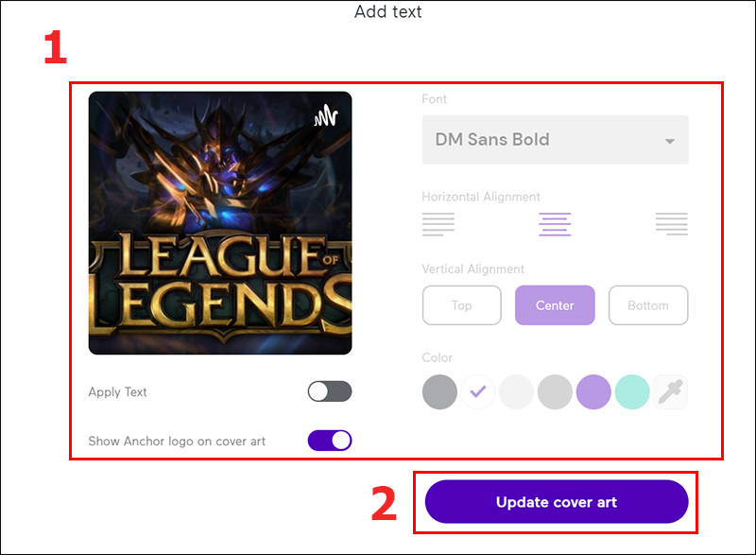756x555 pixels.
Task: Set vertical alignment to Center
Action: [x=555, y=305]
